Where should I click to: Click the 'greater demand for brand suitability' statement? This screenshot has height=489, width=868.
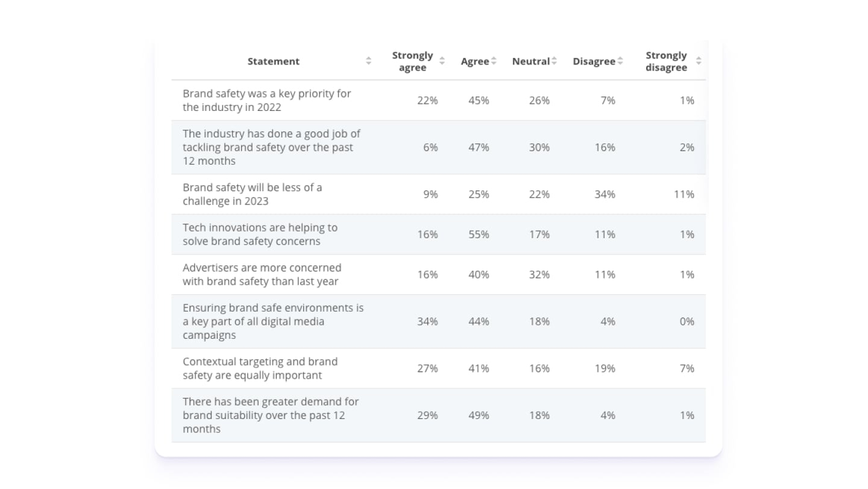[x=271, y=415]
